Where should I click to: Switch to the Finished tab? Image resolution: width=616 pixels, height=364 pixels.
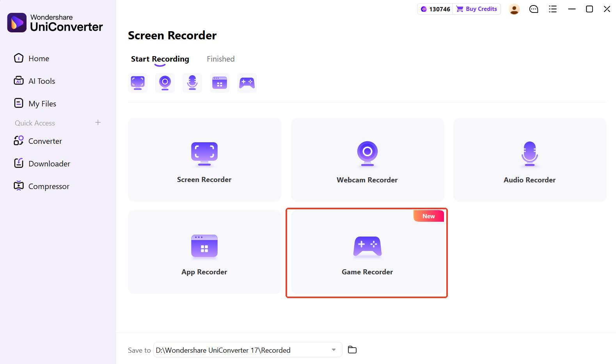pos(221,59)
